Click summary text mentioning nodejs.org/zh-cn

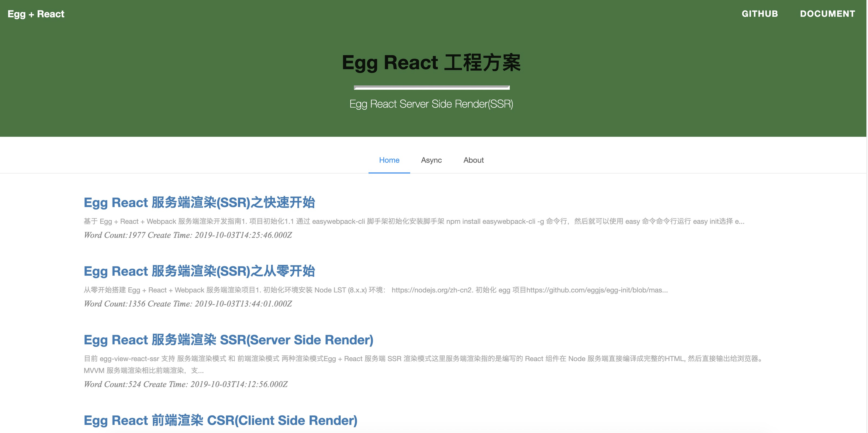(x=375, y=290)
